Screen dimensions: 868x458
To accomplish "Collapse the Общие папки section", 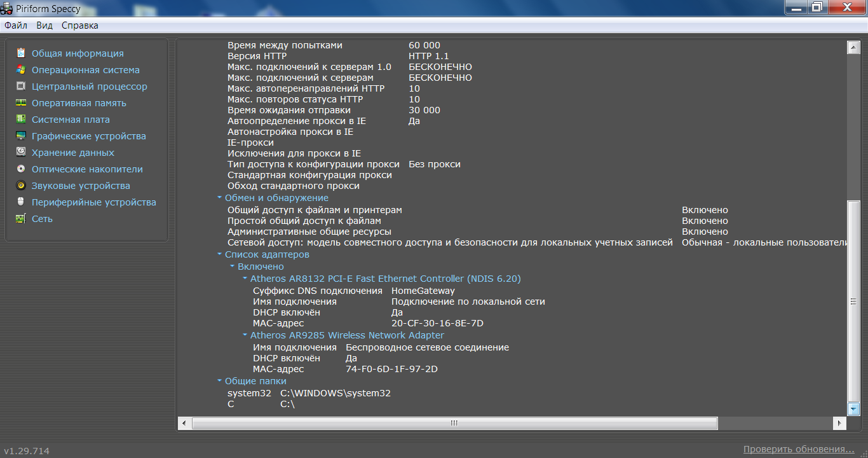I will (x=219, y=382).
